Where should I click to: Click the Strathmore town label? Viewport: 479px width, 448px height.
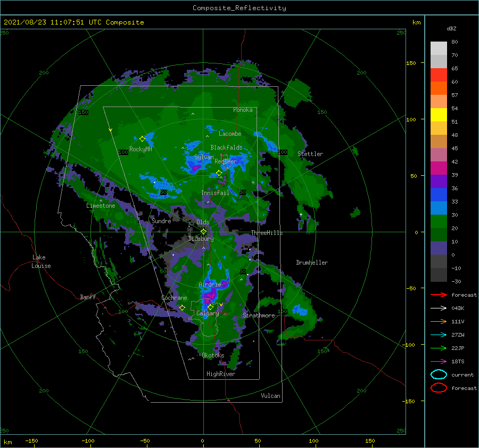click(x=259, y=315)
